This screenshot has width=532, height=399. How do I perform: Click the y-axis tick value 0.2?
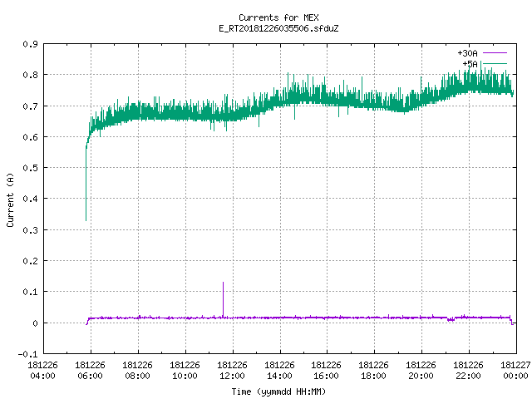coord(30,261)
